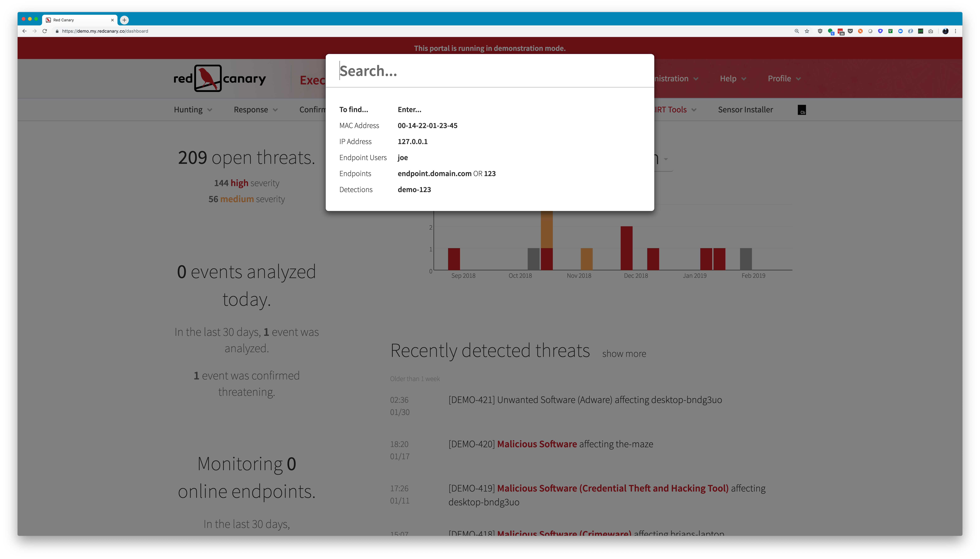Open the Chrome three-dot menu
The image size is (980, 559).
(955, 31)
